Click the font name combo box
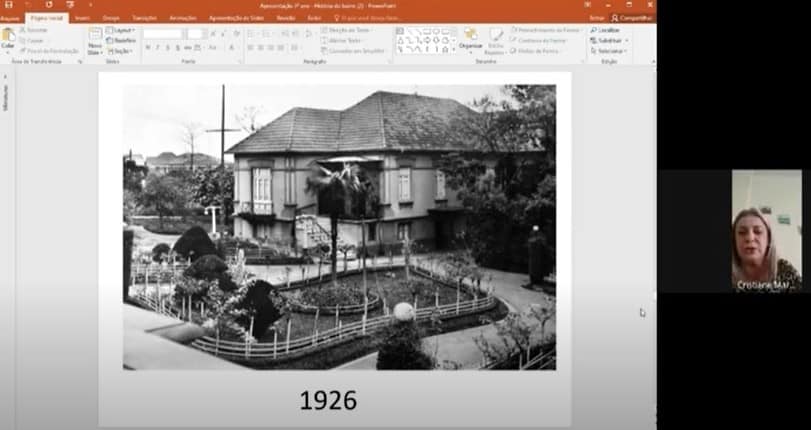Image resolution: width=811 pixels, height=430 pixels. click(163, 34)
